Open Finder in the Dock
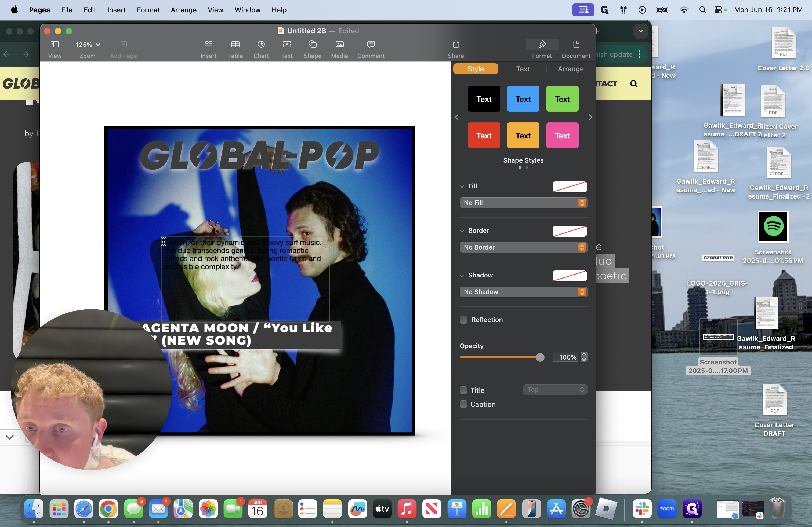 pyautogui.click(x=34, y=509)
